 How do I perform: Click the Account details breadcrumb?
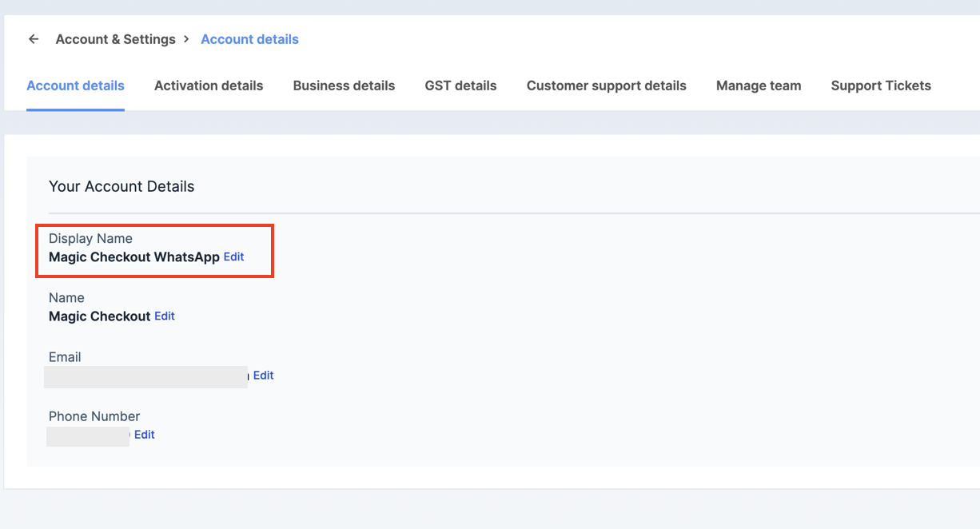pos(249,39)
